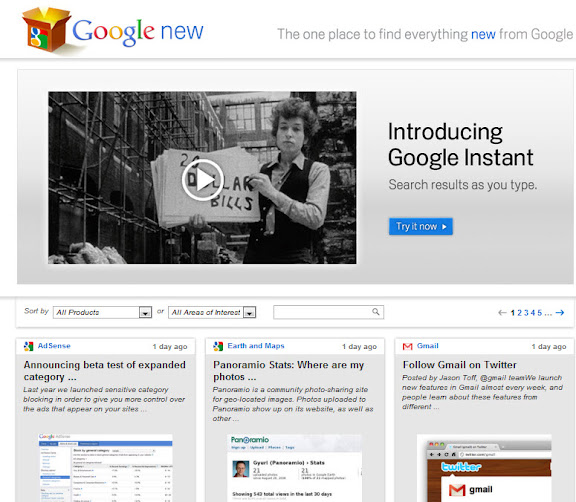576x502 pixels.
Task: Click the Gmail envelope icon
Action: [x=407, y=346]
